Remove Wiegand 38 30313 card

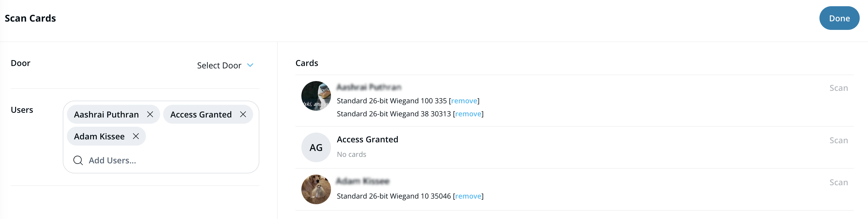coord(468,114)
